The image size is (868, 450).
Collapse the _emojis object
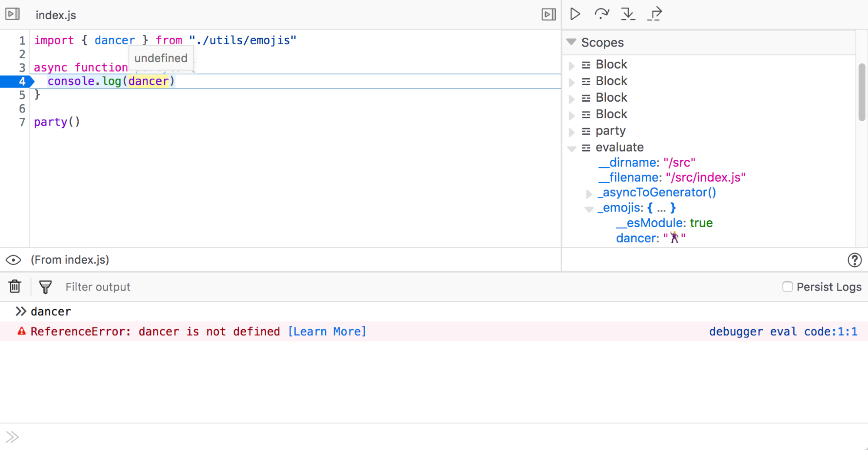pyautogui.click(x=589, y=209)
